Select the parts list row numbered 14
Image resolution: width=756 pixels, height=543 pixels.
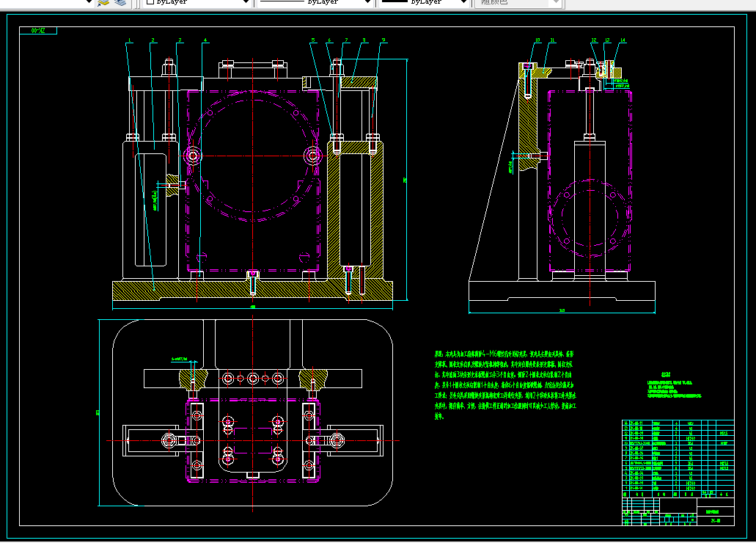[x=678, y=423]
